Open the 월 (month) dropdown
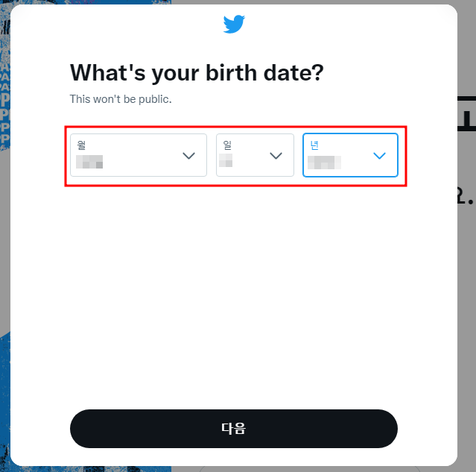The image size is (476, 472). 139,155
